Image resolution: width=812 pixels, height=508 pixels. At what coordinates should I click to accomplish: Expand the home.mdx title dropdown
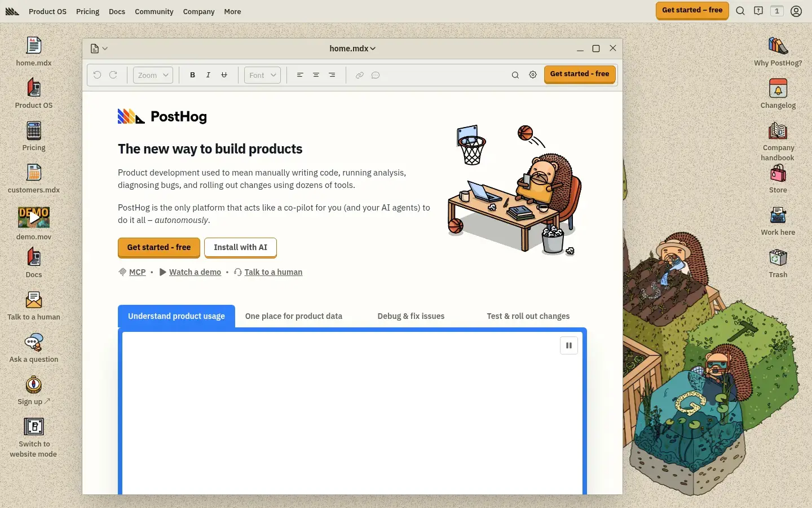(x=352, y=49)
